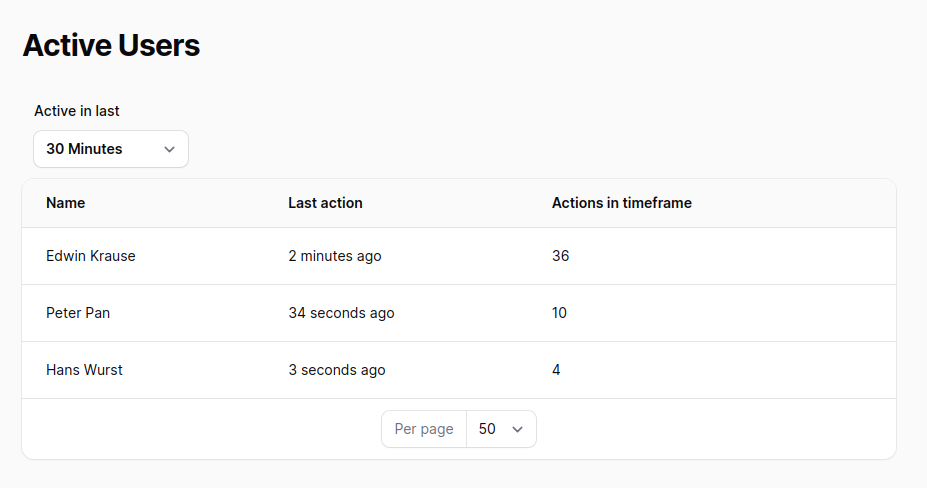Select the Hans Wurst user name

tap(84, 370)
